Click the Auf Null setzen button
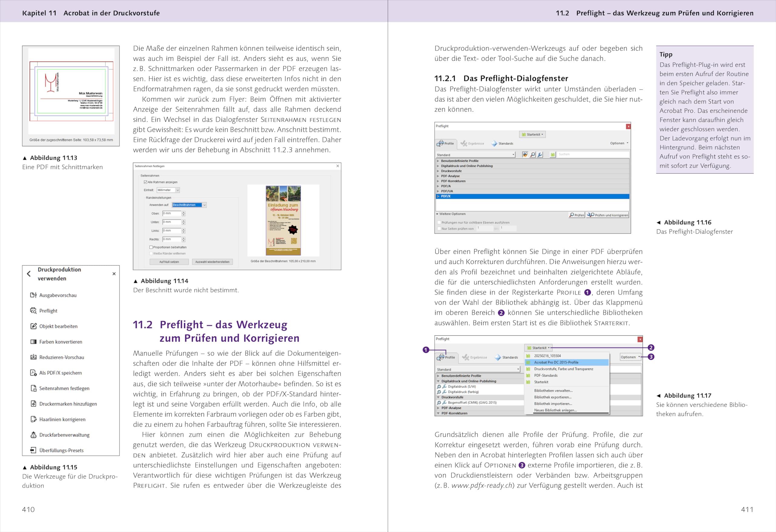The image size is (776, 532). 169,262
